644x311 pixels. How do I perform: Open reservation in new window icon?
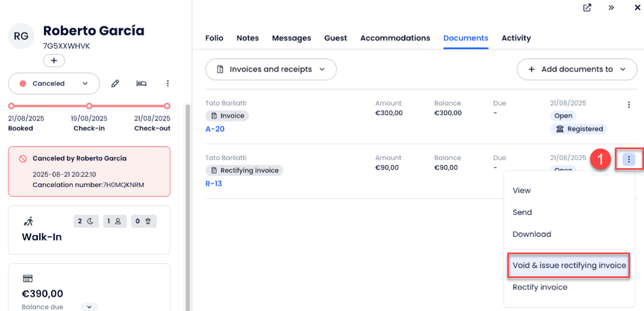[x=587, y=8]
